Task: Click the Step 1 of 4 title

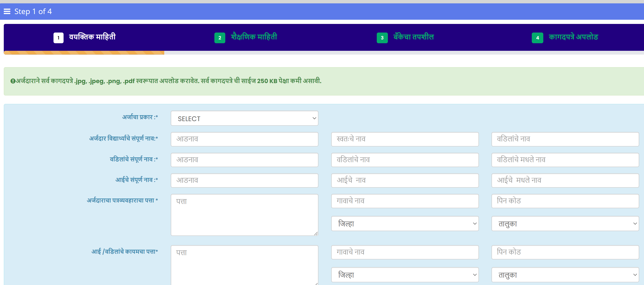Action: pos(33,11)
